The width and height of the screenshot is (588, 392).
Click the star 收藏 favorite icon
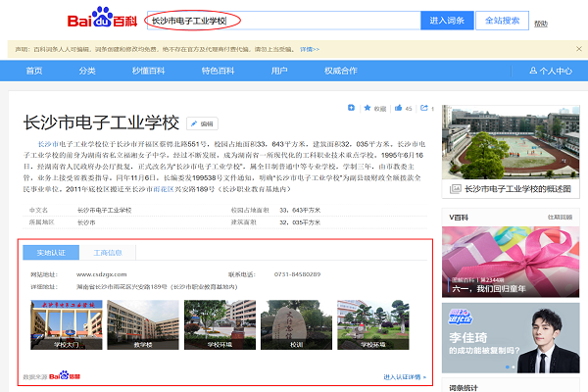pyautogui.click(x=366, y=108)
